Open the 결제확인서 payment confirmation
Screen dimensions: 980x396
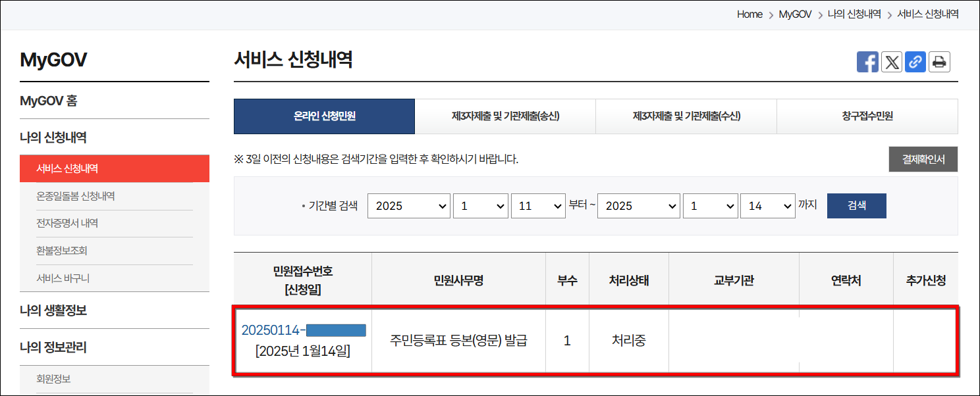click(x=923, y=159)
